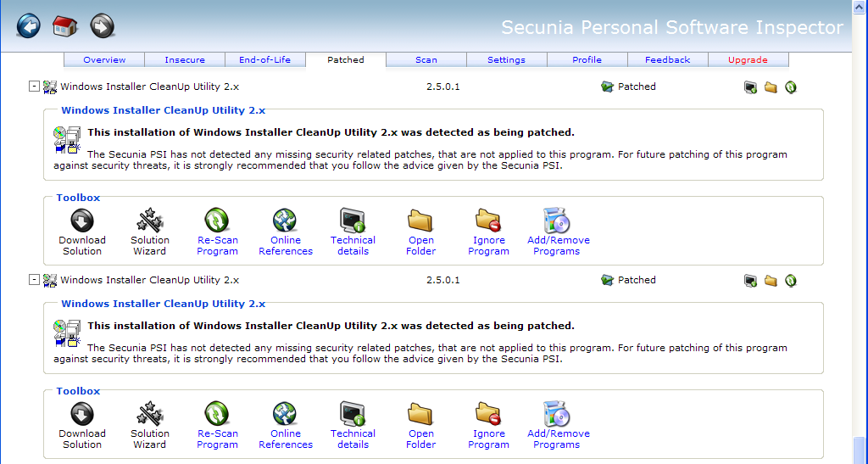This screenshot has width=868, height=464.
Task: Click the program icon in the upper entry row
Action: point(50,87)
